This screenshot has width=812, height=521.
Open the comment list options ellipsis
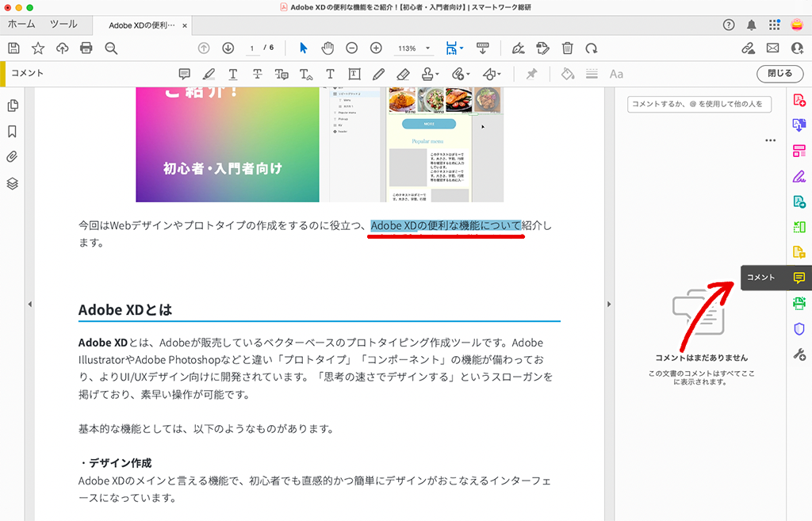pos(771,140)
